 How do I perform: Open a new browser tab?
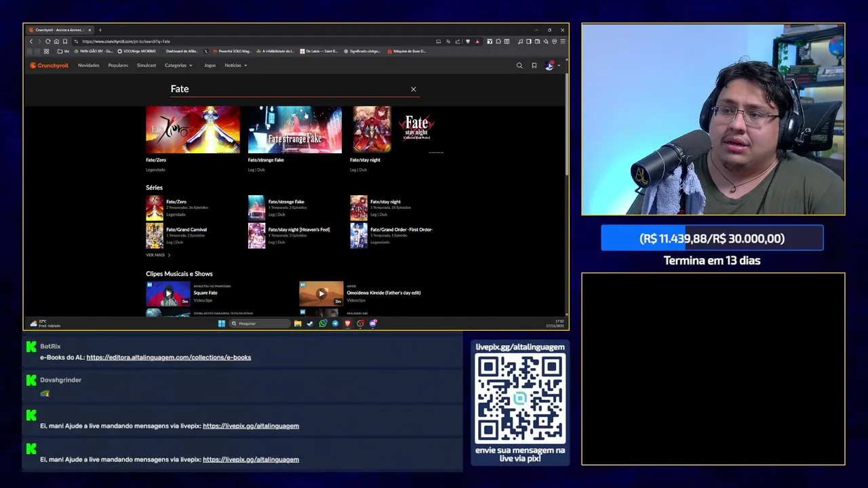[100, 30]
